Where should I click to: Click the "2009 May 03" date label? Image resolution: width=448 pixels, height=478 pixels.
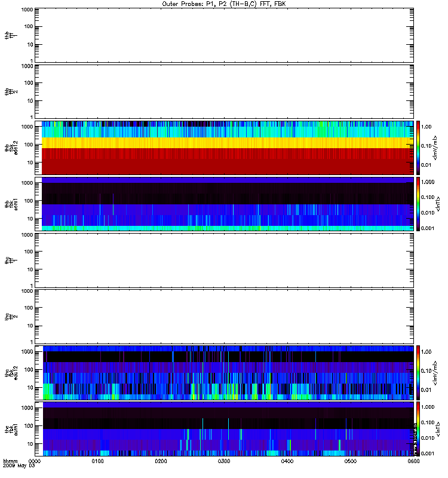click(x=19, y=466)
